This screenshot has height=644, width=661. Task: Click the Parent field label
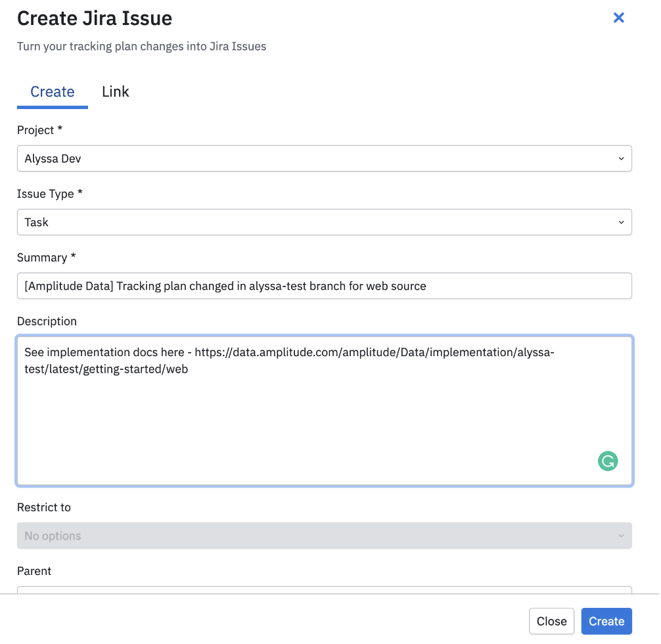(34, 571)
